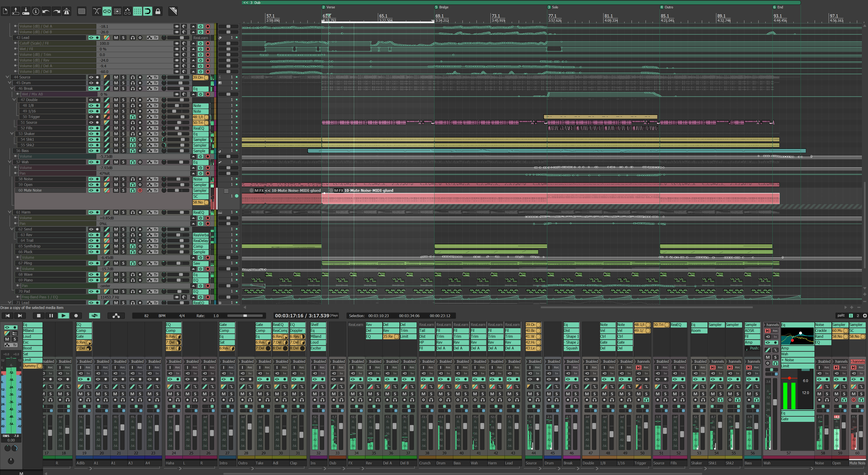This screenshot has width=868, height=475.
Task: Click the ripple editing grid icon
Action: click(117, 12)
